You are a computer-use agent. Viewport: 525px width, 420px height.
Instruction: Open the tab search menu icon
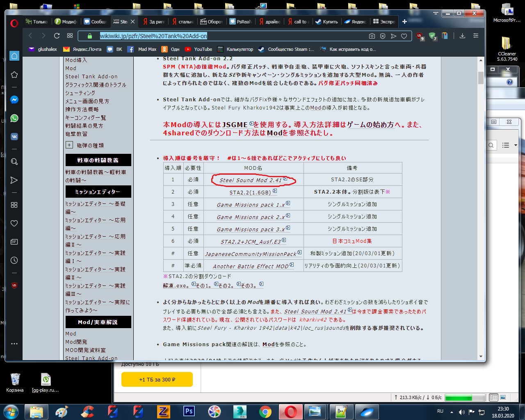point(436,13)
